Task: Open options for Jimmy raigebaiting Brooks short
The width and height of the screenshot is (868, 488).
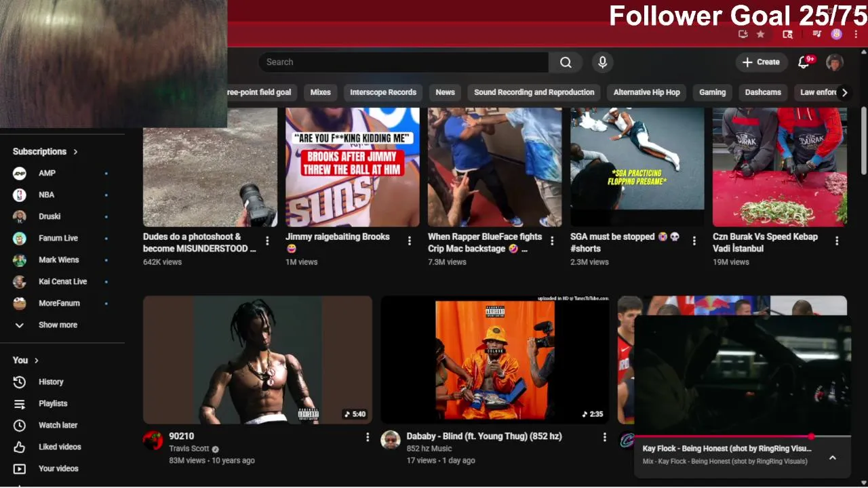Action: tap(410, 241)
